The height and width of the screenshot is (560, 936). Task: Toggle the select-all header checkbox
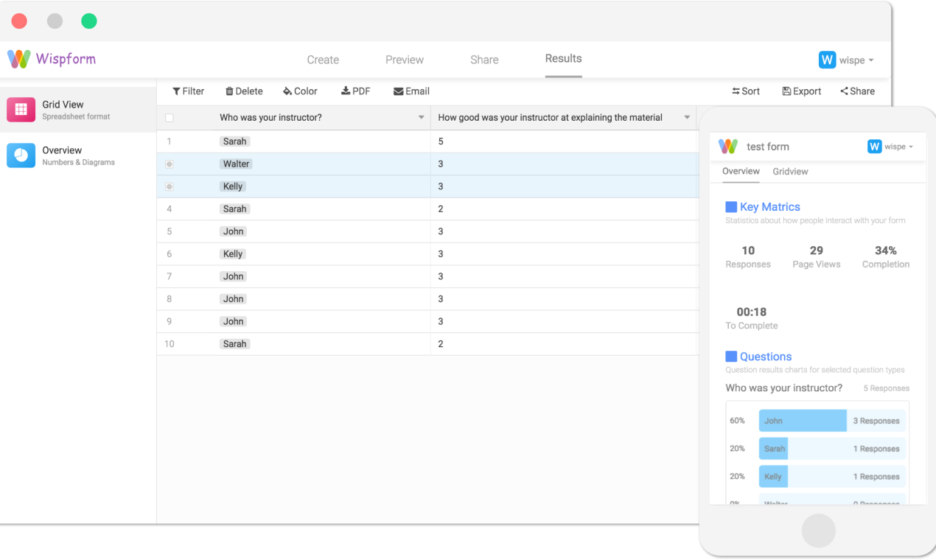tap(170, 118)
